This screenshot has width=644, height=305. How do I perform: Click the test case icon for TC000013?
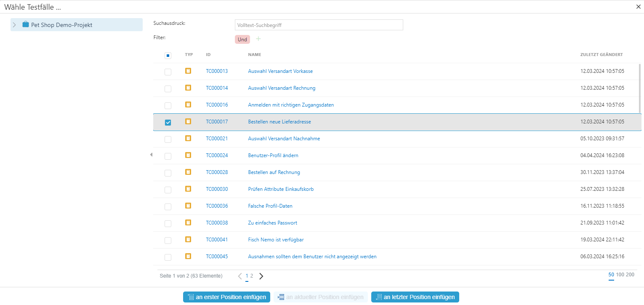[x=188, y=71]
